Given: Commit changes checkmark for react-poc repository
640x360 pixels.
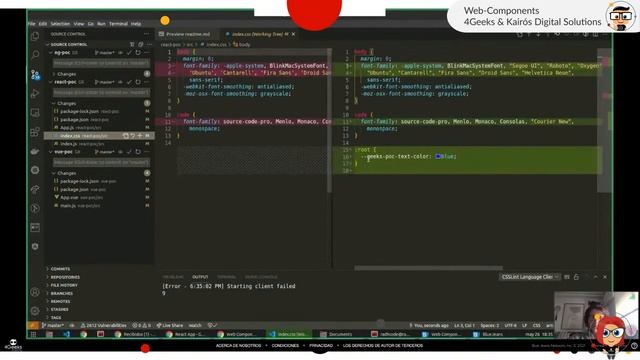Looking at the screenshot, I should tap(129, 82).
